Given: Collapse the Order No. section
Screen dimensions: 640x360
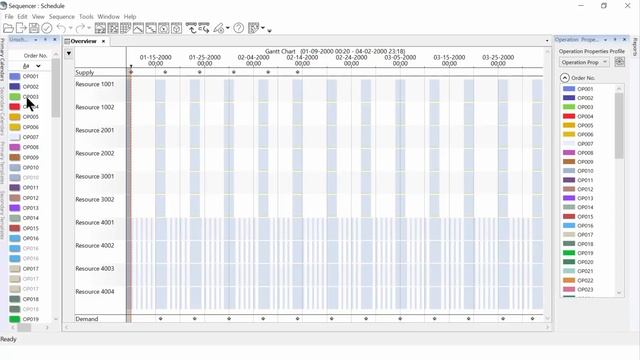Looking at the screenshot, I should click(x=564, y=78).
